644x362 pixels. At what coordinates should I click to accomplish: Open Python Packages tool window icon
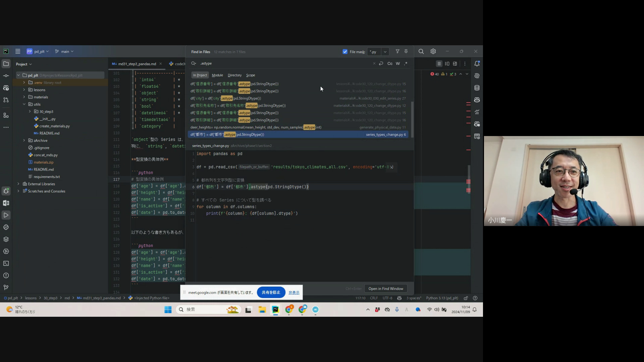[x=6, y=239]
